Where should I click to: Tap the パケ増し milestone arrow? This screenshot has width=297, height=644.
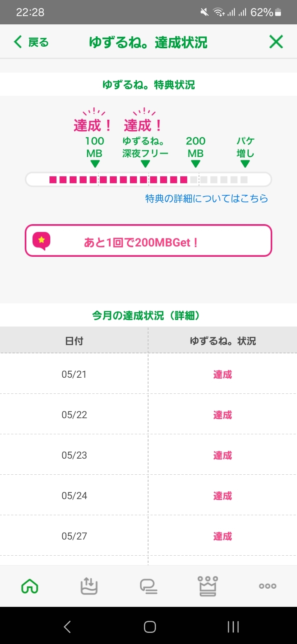tap(245, 163)
